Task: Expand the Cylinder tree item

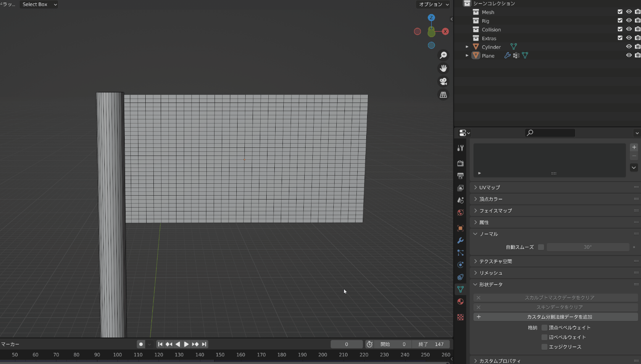Action: pyautogui.click(x=467, y=47)
